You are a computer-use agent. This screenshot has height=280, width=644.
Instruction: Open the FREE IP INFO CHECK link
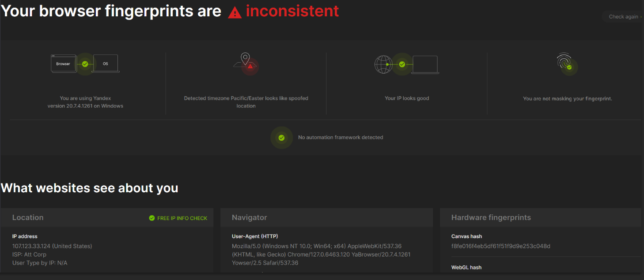[182, 218]
